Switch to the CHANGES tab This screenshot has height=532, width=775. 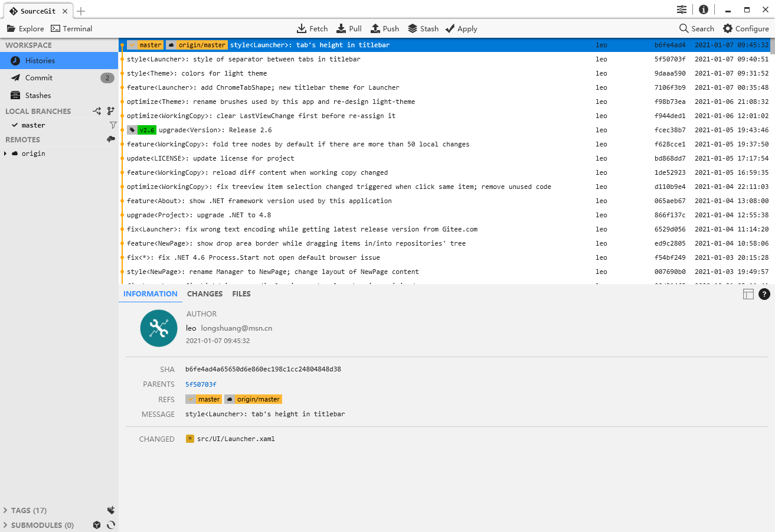(x=204, y=293)
